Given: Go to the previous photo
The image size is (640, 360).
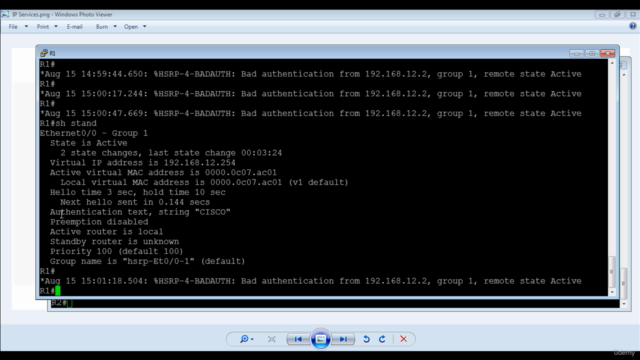Looking at the screenshot, I should tap(298, 339).
